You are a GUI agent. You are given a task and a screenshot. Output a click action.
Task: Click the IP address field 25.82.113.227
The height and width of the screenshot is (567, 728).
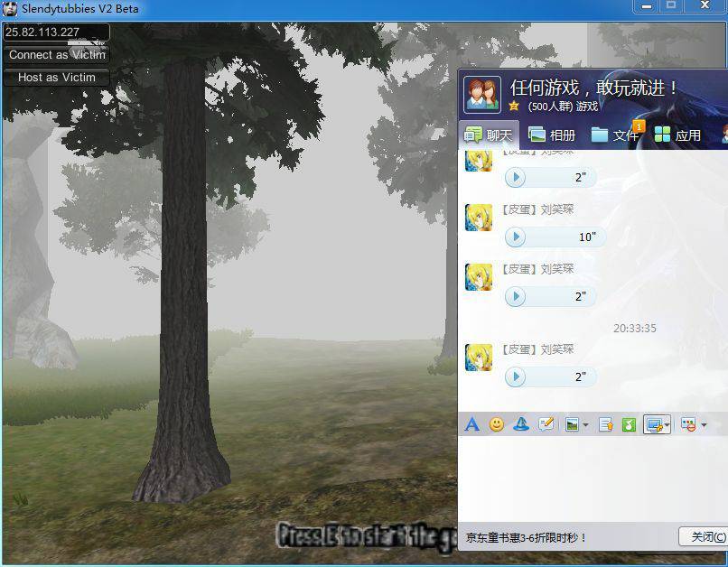(x=56, y=33)
